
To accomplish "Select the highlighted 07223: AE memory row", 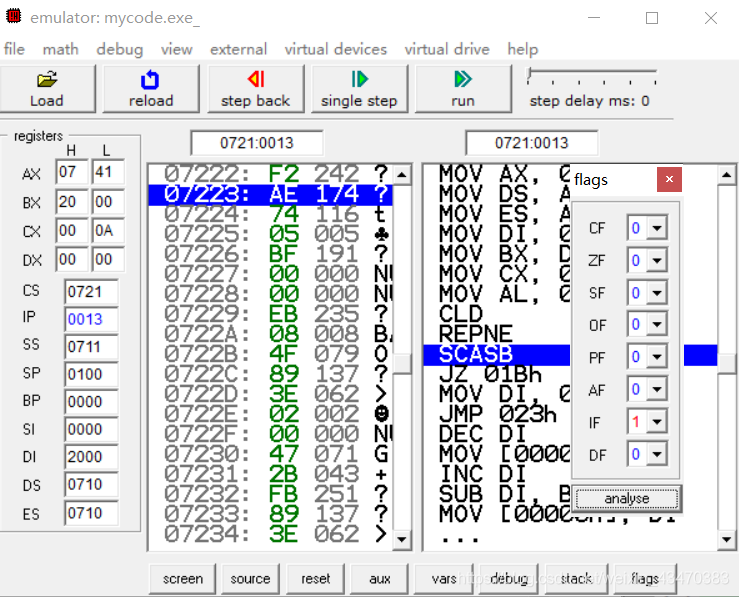I will 271,194.
